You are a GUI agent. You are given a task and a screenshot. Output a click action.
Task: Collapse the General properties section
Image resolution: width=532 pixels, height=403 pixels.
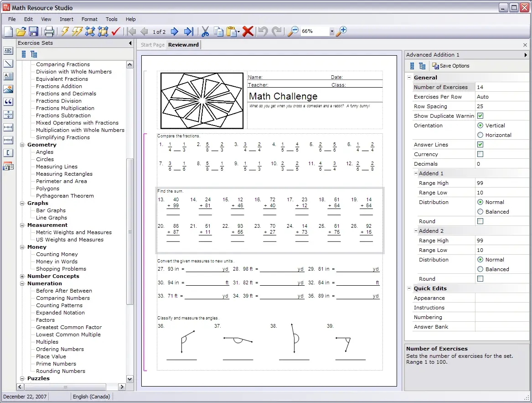(409, 78)
